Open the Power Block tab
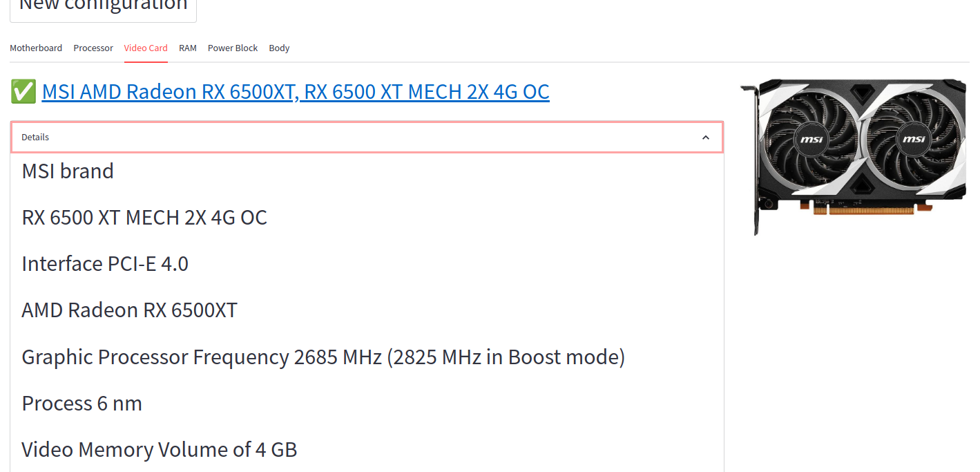Viewport: 980px width, 472px height. pyautogui.click(x=233, y=48)
